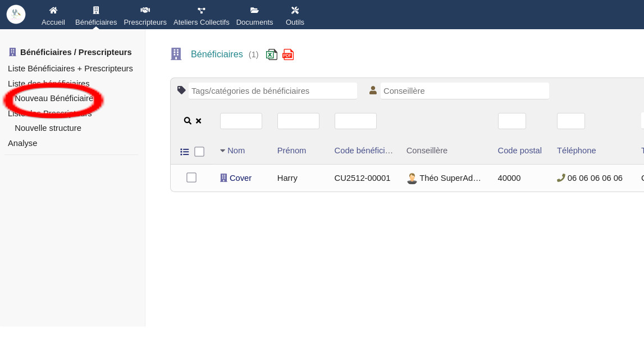
Task: Click the building icon beside Cover
Action: click(223, 178)
